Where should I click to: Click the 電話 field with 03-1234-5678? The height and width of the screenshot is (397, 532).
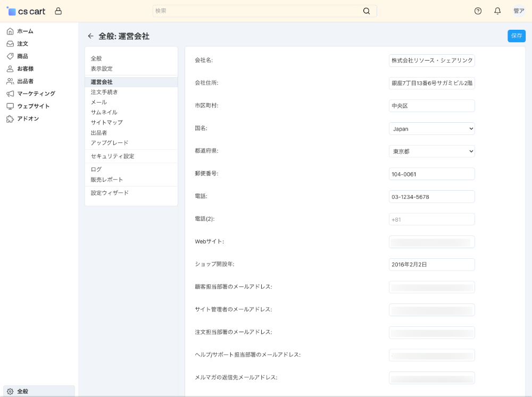(431, 197)
